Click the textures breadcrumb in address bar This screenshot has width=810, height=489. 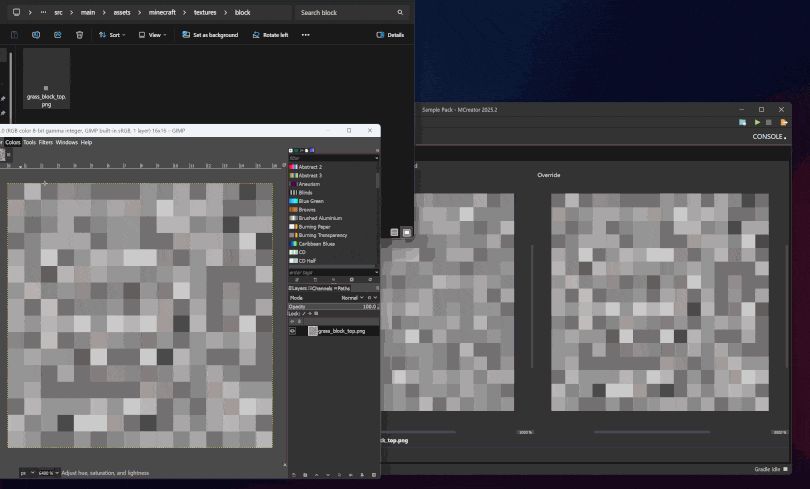(205, 12)
